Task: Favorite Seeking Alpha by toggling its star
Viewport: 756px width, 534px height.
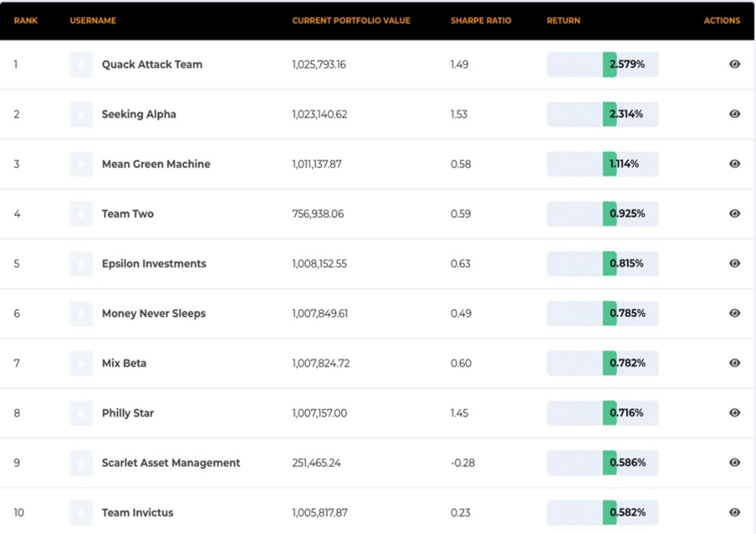Action: coord(81,114)
